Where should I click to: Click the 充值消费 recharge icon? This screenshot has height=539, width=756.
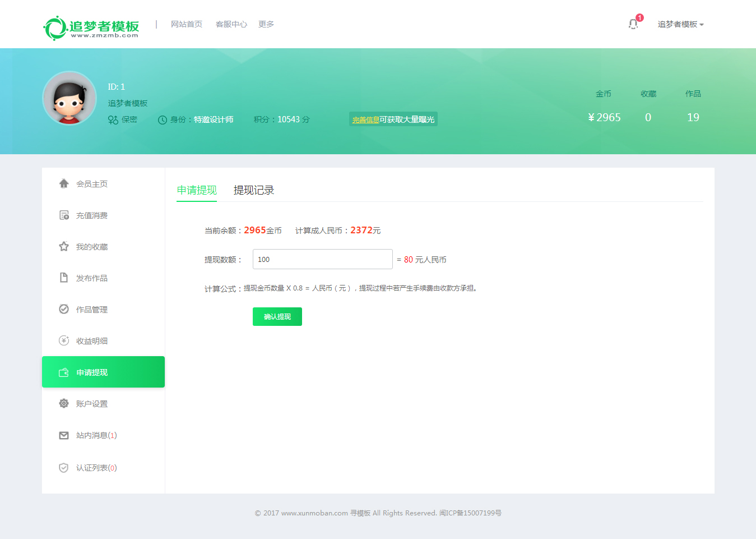(x=64, y=215)
